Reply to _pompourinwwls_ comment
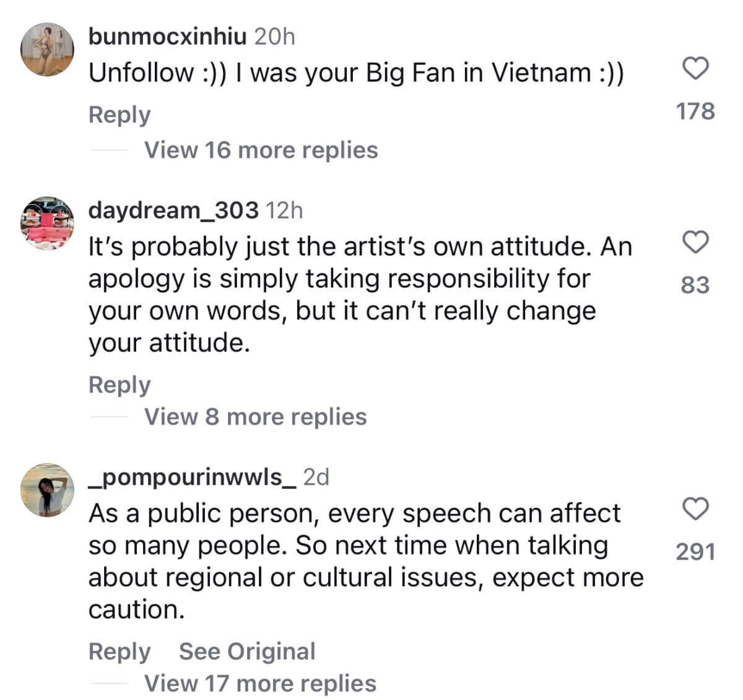Screen dimensions: 743x700 coord(119,652)
